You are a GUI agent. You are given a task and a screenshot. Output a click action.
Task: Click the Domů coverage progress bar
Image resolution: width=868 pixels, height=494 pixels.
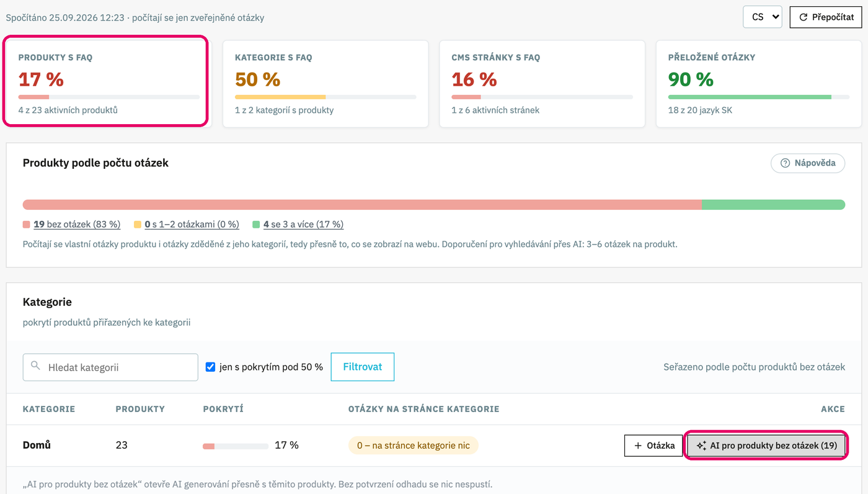(x=236, y=446)
